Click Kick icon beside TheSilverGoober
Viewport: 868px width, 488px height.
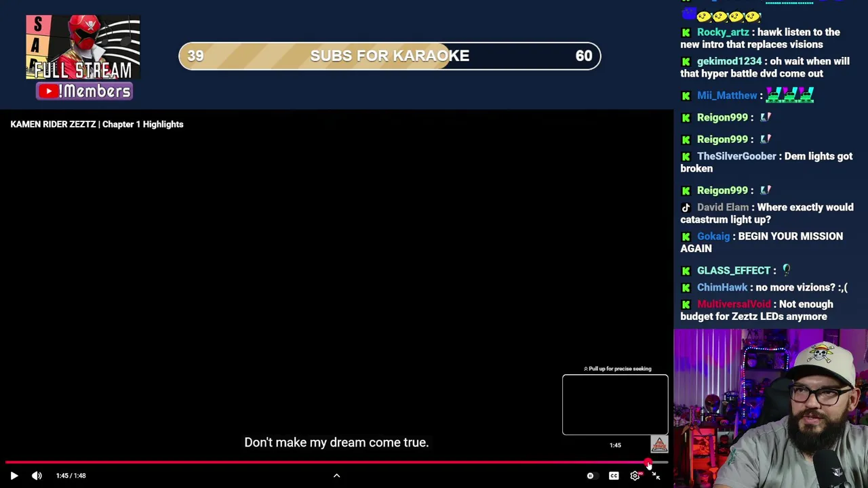(686, 157)
